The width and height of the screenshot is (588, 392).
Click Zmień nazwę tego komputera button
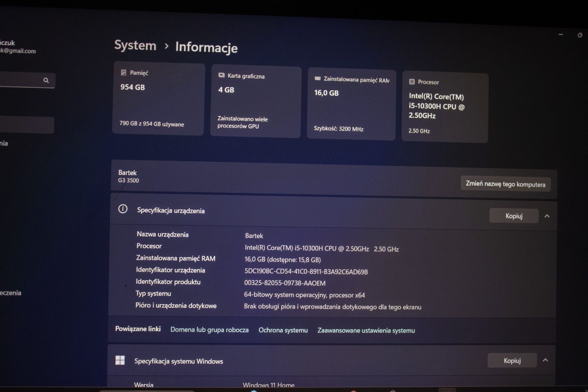505,184
